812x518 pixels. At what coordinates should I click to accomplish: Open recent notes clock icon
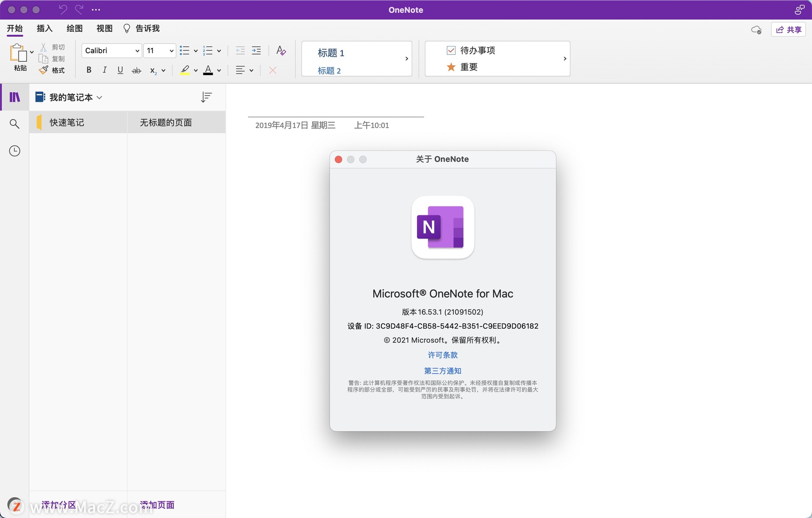coord(14,151)
